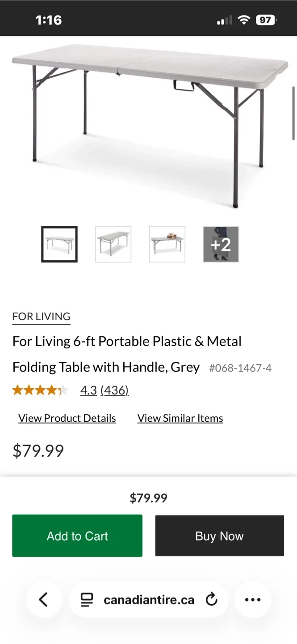Open the browser more options (…) menu
Image resolution: width=297 pixels, height=644 pixels.
[x=253, y=600]
